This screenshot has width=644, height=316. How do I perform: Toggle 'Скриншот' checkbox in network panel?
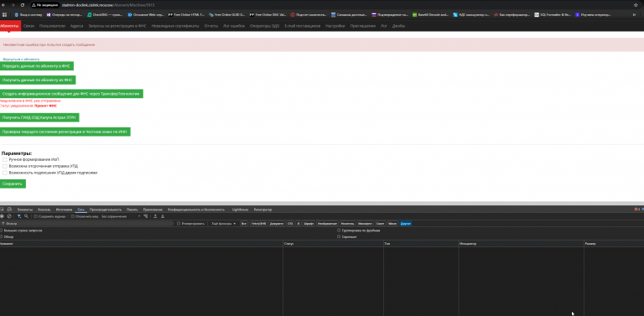[339, 237]
